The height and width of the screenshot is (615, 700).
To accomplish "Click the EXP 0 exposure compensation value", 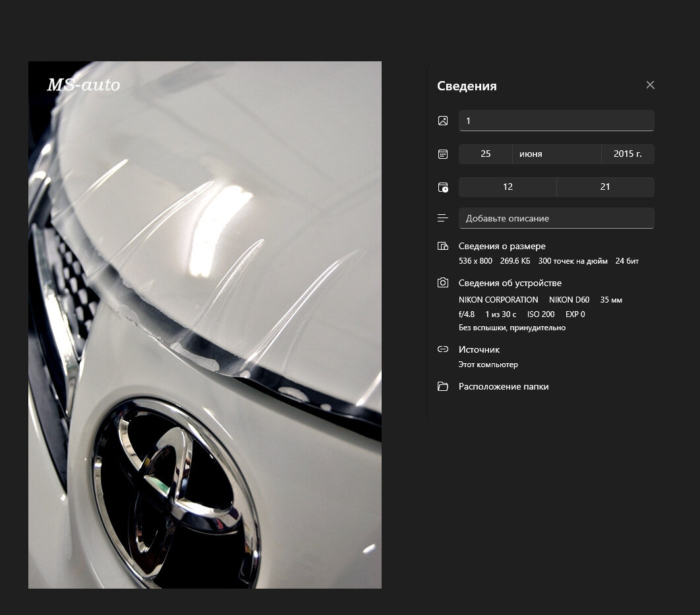I will tap(575, 314).
